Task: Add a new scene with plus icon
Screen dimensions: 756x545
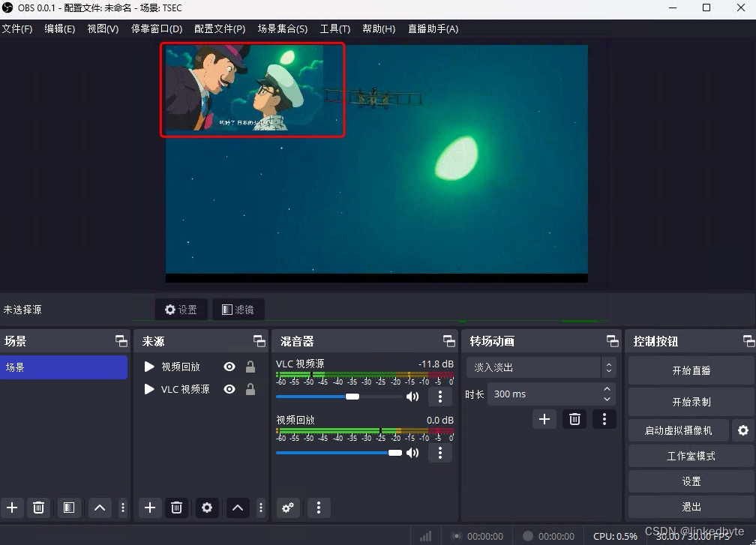Action: pyautogui.click(x=12, y=508)
